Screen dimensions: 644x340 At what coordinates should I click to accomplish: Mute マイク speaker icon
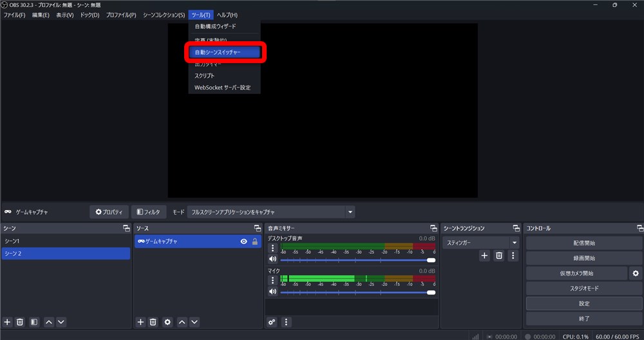[x=272, y=292]
